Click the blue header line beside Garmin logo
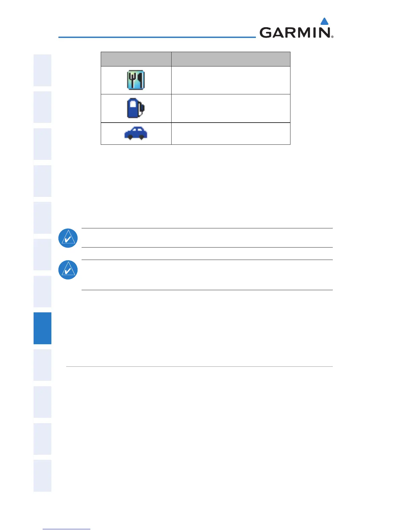Viewport: 411px width, 532px height. pos(157,37)
